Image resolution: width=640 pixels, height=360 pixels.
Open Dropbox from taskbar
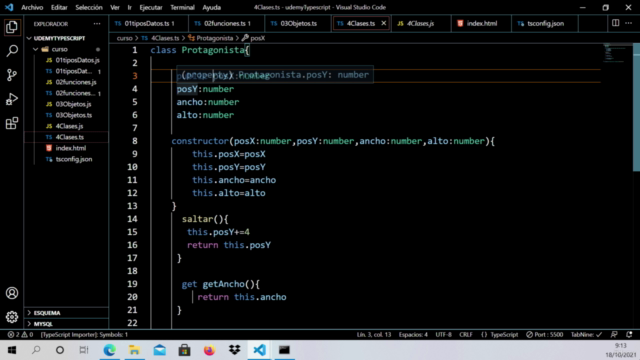point(235,350)
